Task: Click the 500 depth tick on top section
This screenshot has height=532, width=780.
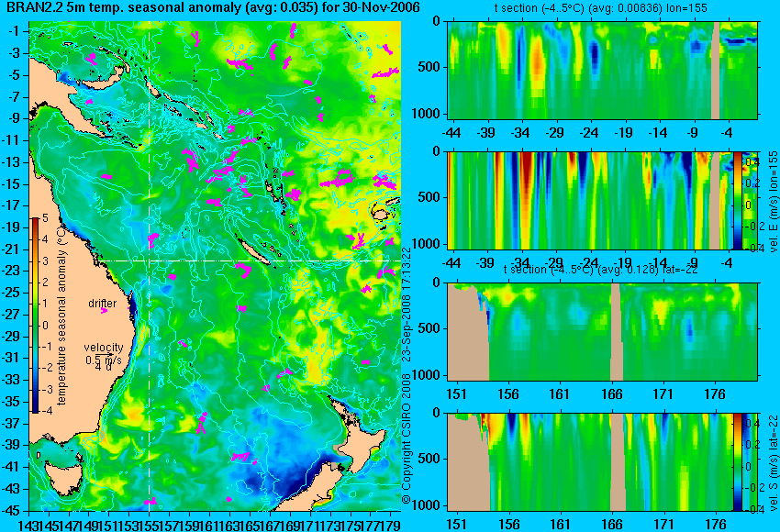Action: coord(429,67)
